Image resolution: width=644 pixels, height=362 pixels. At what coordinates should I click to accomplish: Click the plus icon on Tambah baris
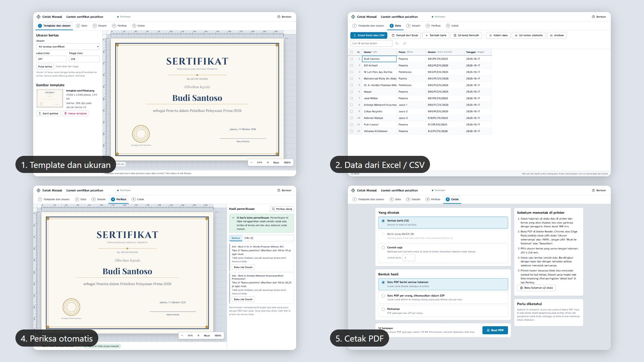click(427, 35)
